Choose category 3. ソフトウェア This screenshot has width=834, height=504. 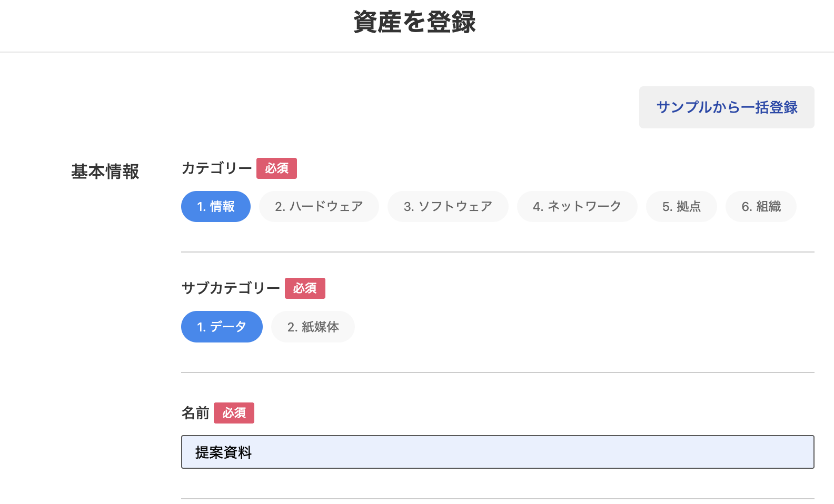point(448,206)
